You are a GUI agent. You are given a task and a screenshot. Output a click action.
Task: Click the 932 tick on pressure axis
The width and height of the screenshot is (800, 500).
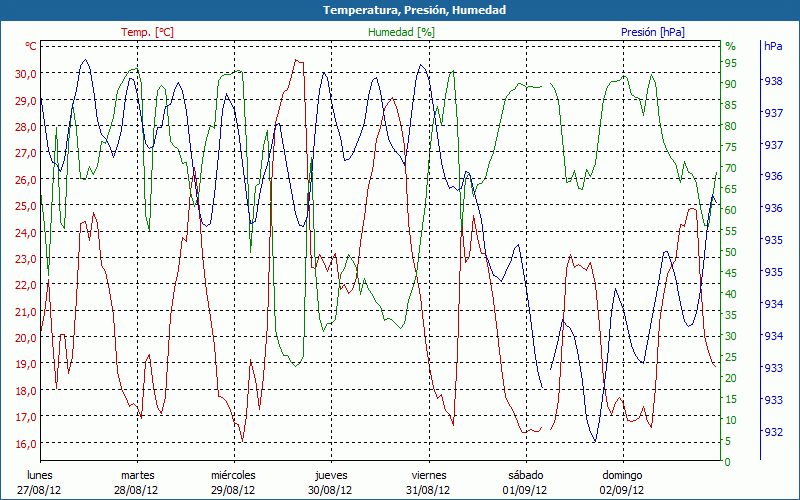pyautogui.click(x=772, y=432)
